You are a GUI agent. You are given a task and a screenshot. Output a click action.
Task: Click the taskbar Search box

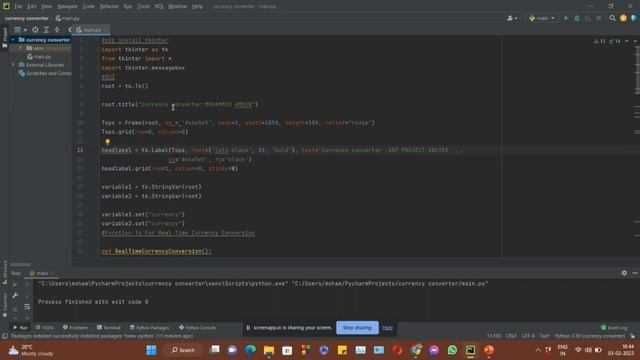click(183, 350)
